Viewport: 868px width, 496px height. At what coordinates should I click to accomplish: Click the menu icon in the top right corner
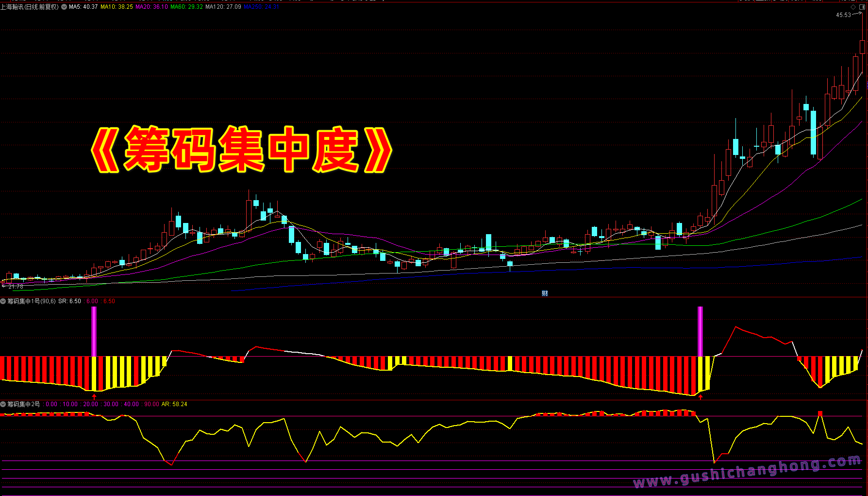(862, 7)
